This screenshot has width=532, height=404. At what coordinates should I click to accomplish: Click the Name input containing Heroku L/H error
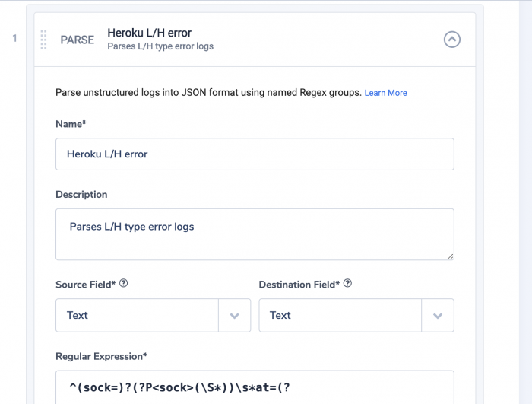click(255, 154)
